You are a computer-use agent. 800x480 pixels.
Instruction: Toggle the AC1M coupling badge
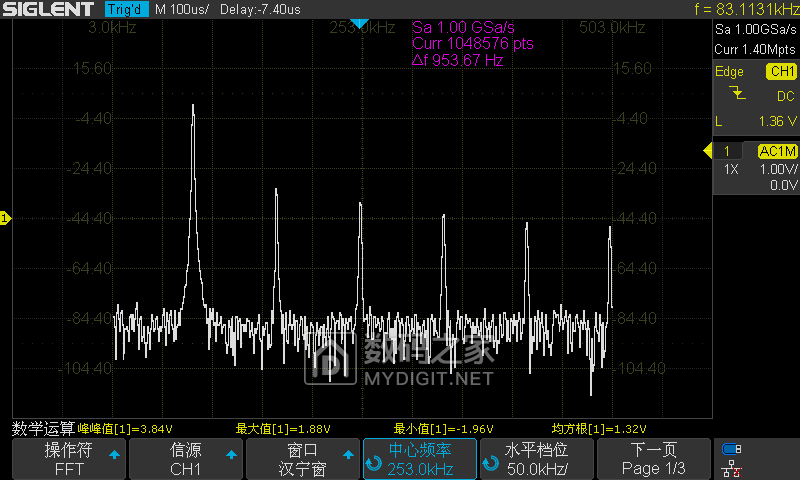777,151
